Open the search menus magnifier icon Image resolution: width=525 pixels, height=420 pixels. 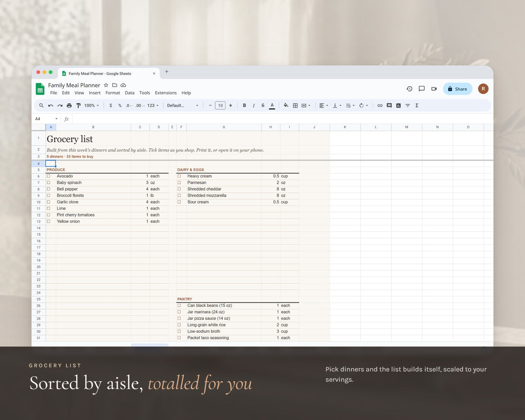42,105
